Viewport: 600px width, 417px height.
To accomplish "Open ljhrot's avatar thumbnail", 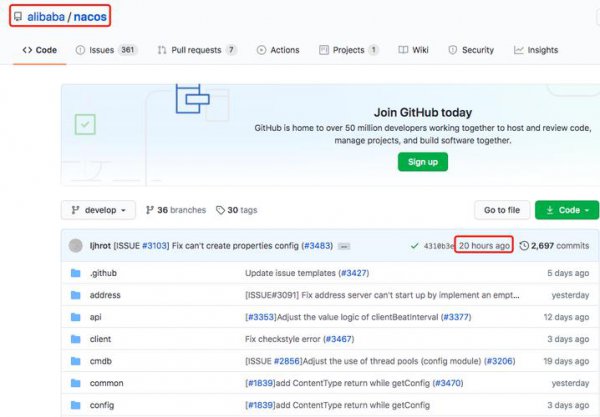I will click(75, 246).
